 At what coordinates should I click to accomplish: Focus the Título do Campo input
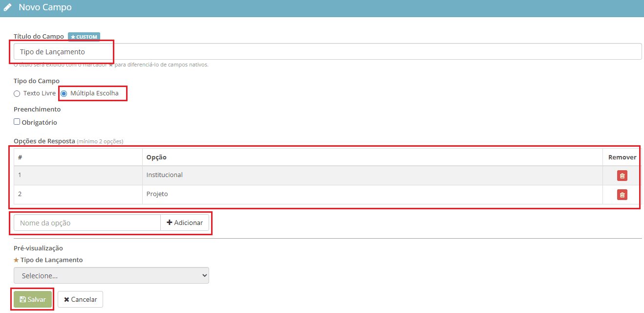point(328,51)
